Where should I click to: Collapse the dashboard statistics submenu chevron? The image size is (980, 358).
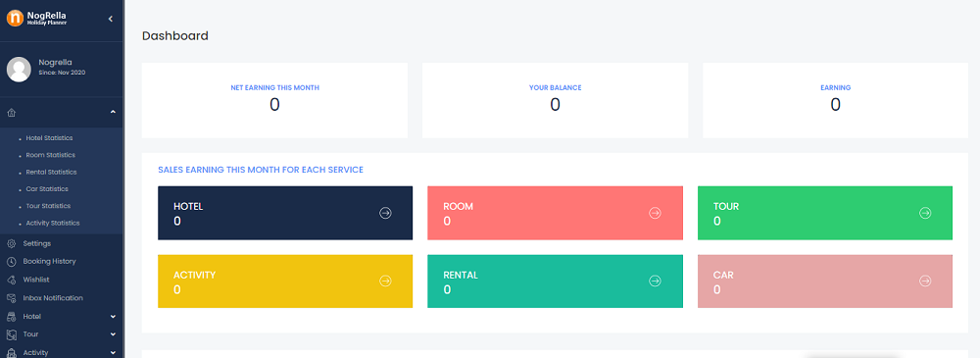(113, 112)
